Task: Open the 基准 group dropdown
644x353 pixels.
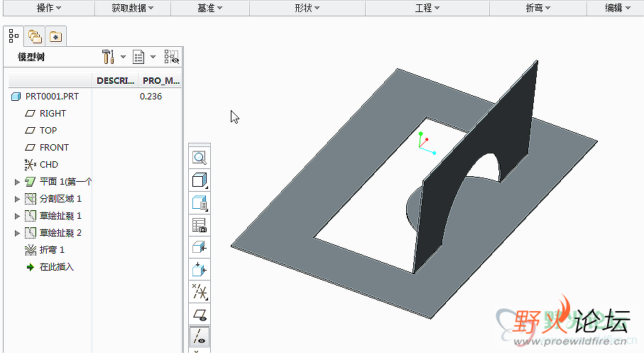Action: (x=210, y=8)
